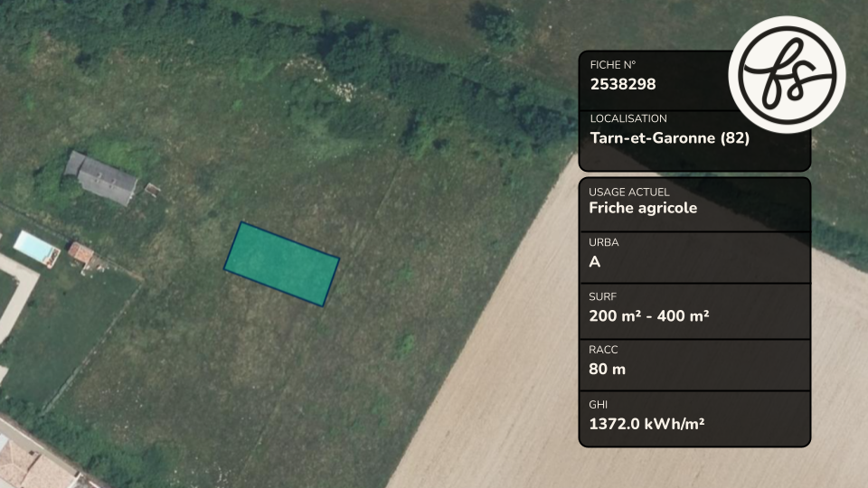Click the 'SURF' label
Image resolution: width=868 pixels, height=488 pixels.
pyautogui.click(x=602, y=296)
